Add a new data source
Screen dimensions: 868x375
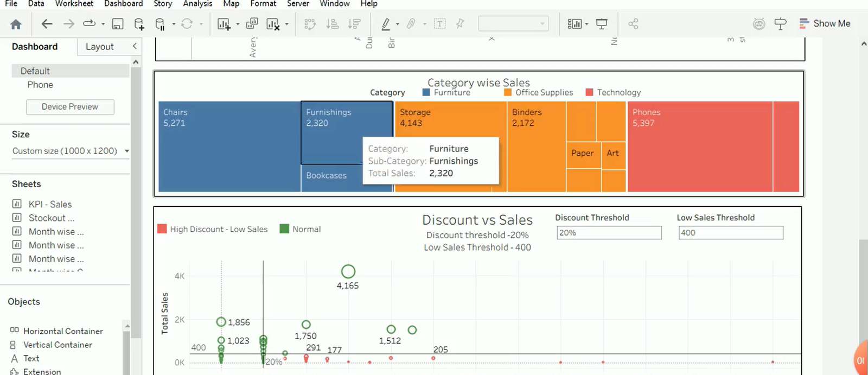(139, 24)
